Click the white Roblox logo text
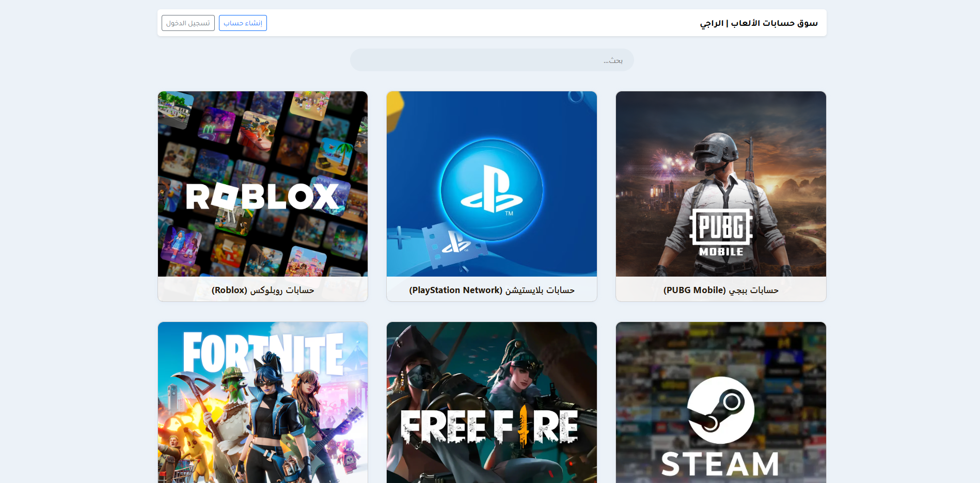The height and width of the screenshot is (483, 980). click(262, 197)
